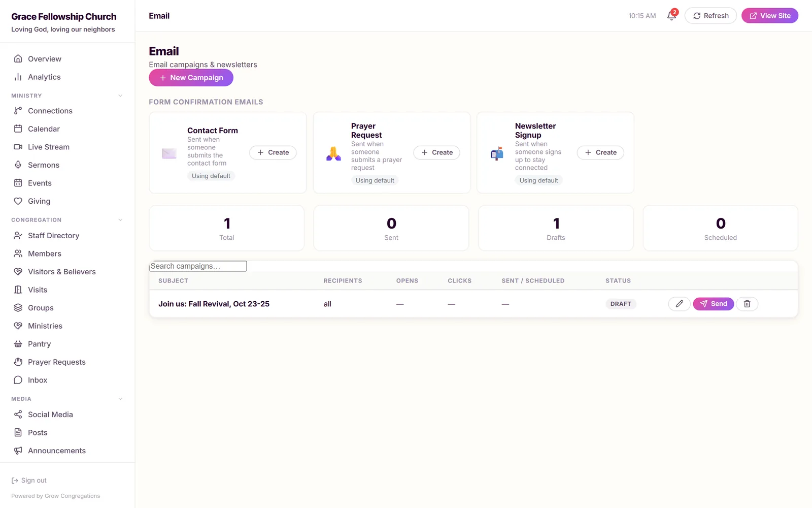812x508 pixels.
Task: Click the Refresh button
Action: point(710,16)
